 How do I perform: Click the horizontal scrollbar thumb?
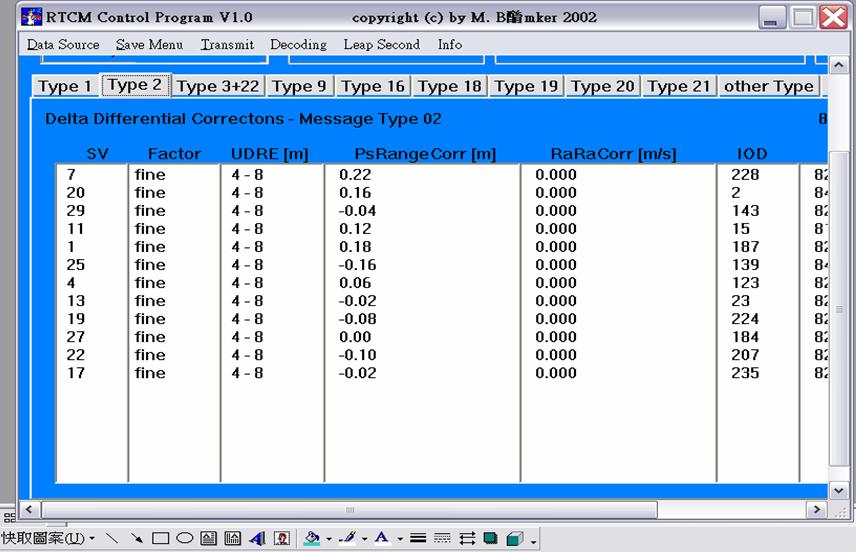click(x=349, y=509)
